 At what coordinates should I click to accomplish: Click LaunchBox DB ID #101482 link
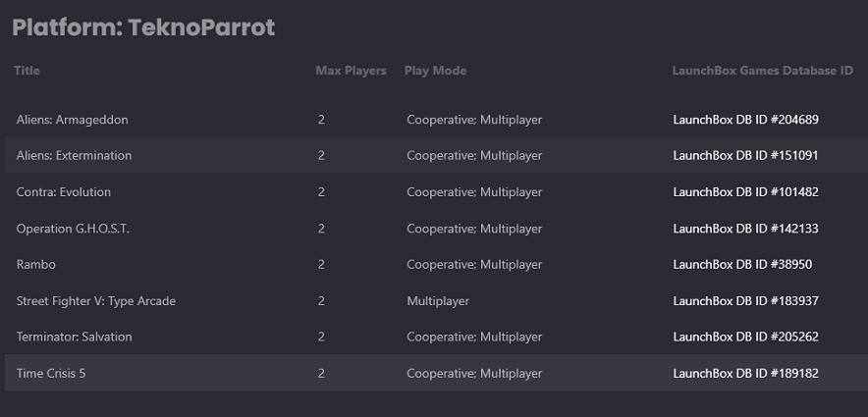[745, 192]
